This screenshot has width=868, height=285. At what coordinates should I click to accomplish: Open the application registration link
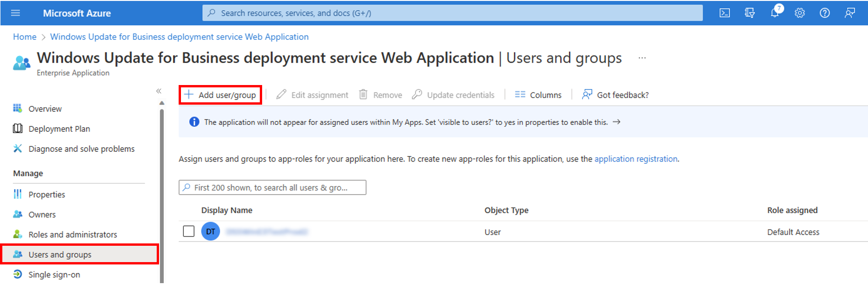[636, 159]
